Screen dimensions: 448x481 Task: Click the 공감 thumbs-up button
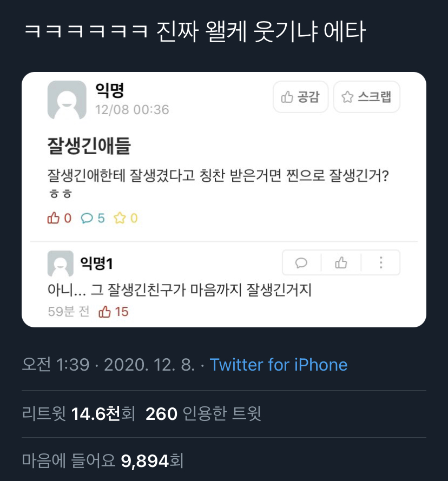(300, 97)
